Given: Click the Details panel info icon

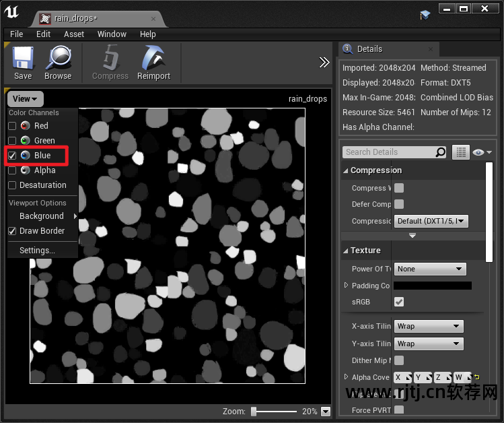Looking at the screenshot, I should tap(347, 49).
